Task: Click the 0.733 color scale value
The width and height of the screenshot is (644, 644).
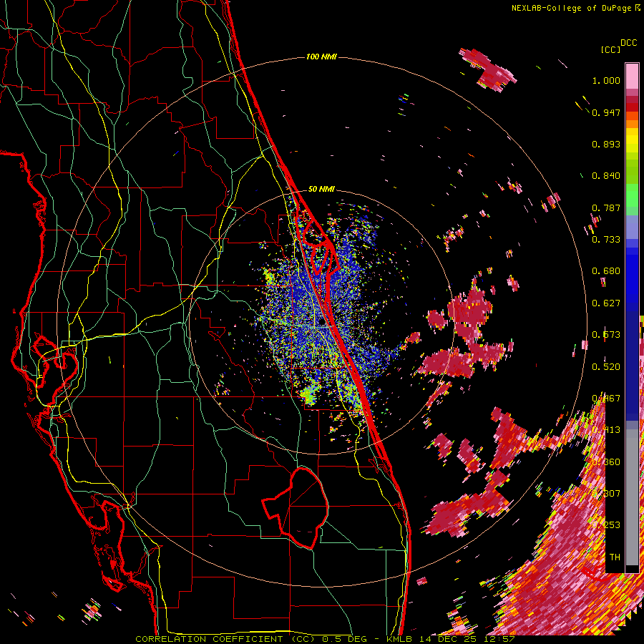Action: coord(606,240)
